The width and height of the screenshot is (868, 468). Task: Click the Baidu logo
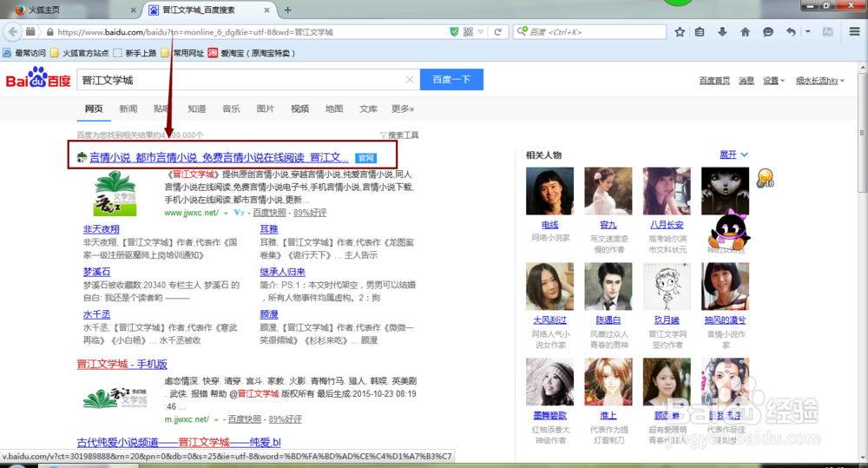click(x=38, y=78)
